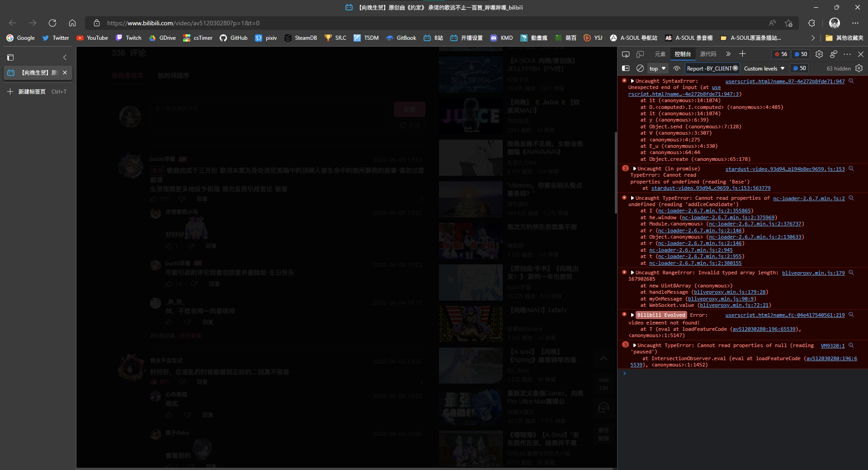Switch to the 源代码 panel
The height and width of the screenshot is (470, 868).
[708, 54]
